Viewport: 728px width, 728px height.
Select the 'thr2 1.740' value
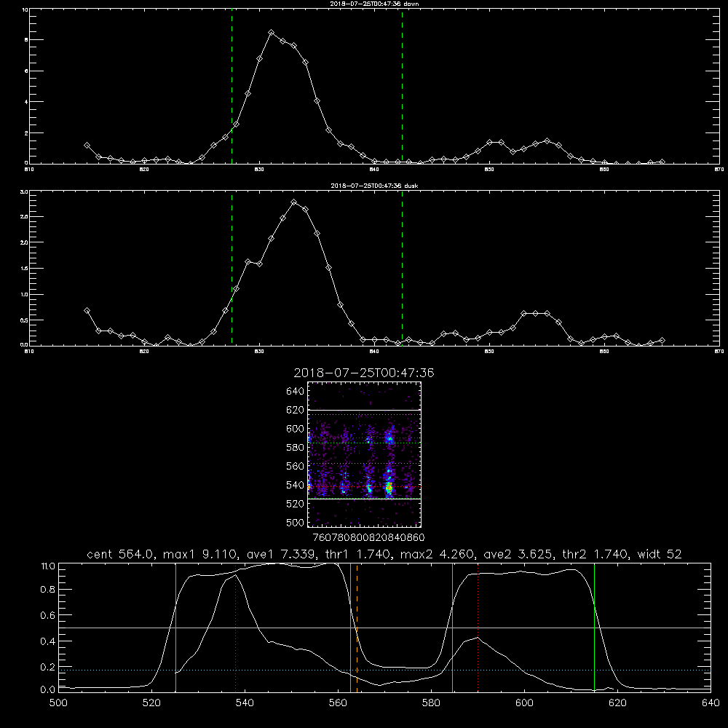point(596,554)
